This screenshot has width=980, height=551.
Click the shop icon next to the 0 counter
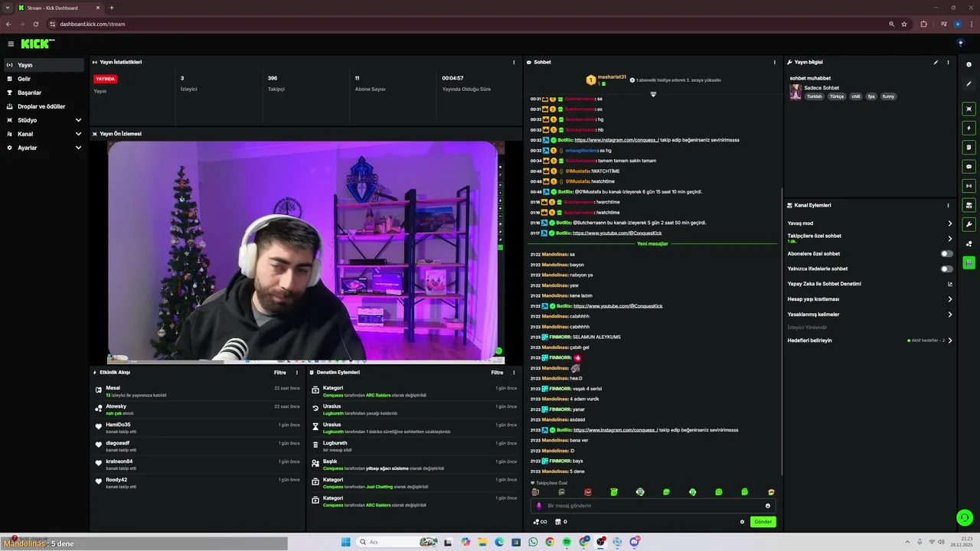pos(557,522)
